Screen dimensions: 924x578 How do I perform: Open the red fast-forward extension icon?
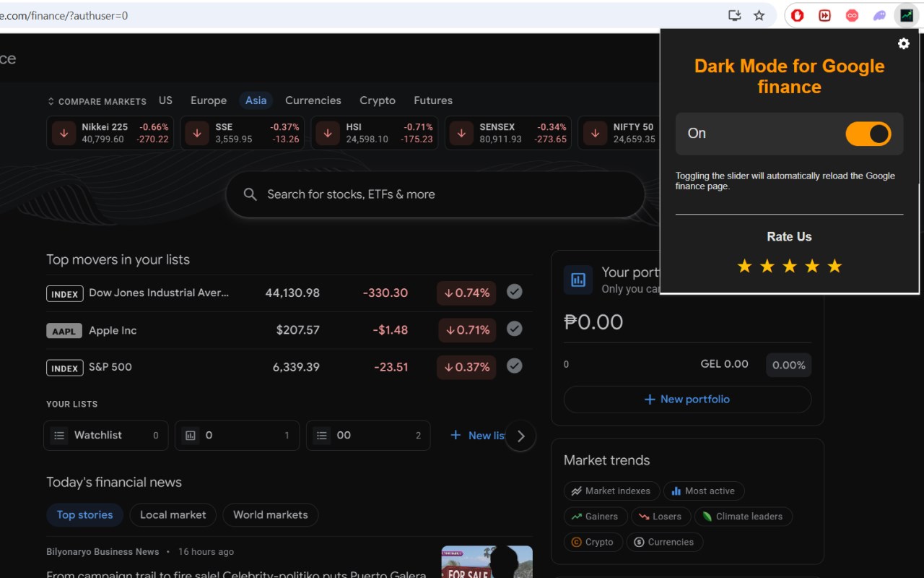click(x=824, y=15)
